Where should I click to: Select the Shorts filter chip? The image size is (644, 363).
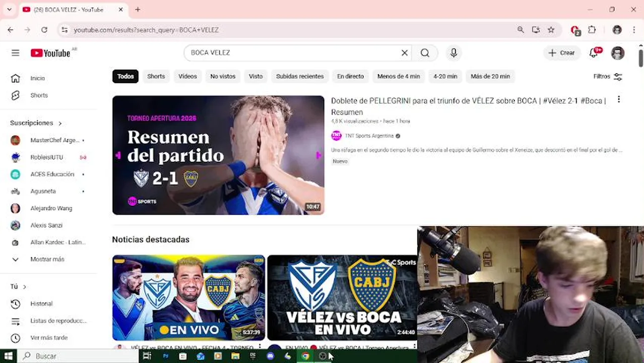[156, 76]
